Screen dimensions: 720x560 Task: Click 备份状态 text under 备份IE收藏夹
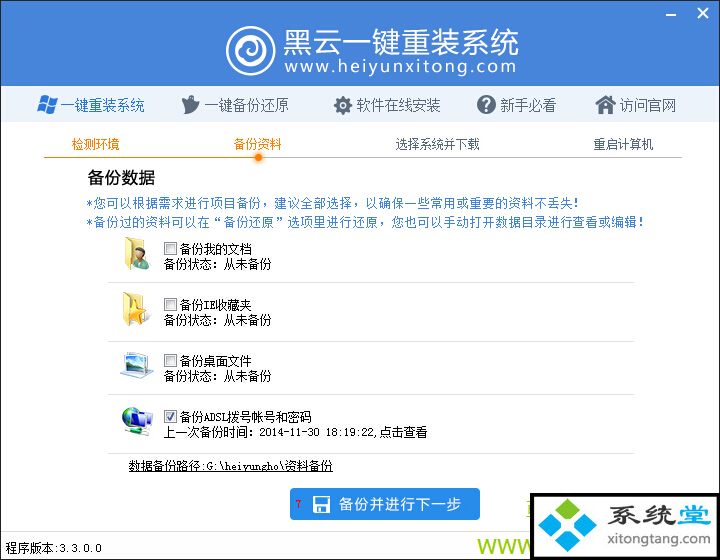(218, 320)
